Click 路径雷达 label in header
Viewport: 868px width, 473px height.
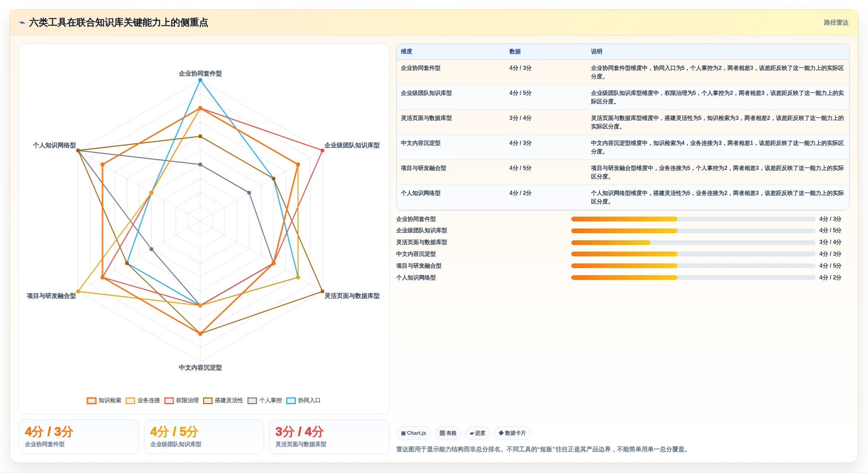pyautogui.click(x=836, y=23)
